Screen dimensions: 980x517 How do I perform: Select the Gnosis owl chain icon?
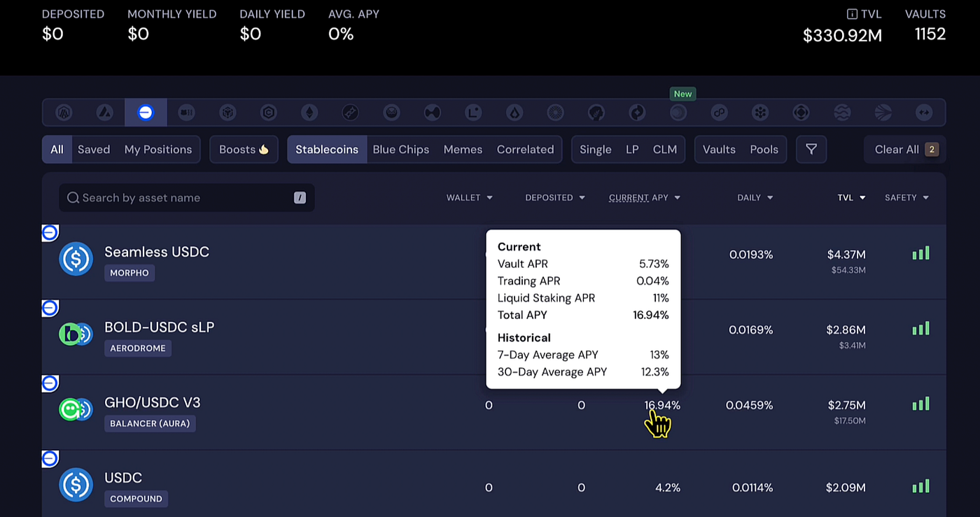[x=391, y=112]
